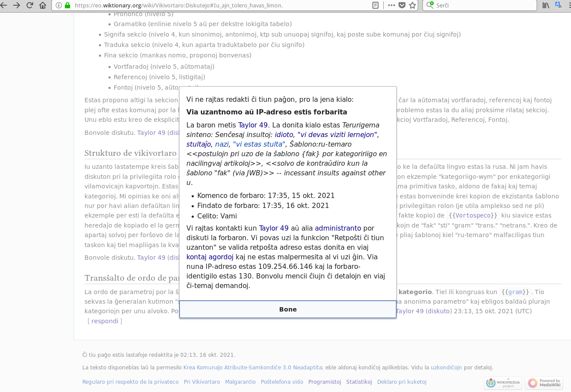Click 'diskuto' link beside 23:13 timestamp

pyautogui.click(x=439, y=311)
